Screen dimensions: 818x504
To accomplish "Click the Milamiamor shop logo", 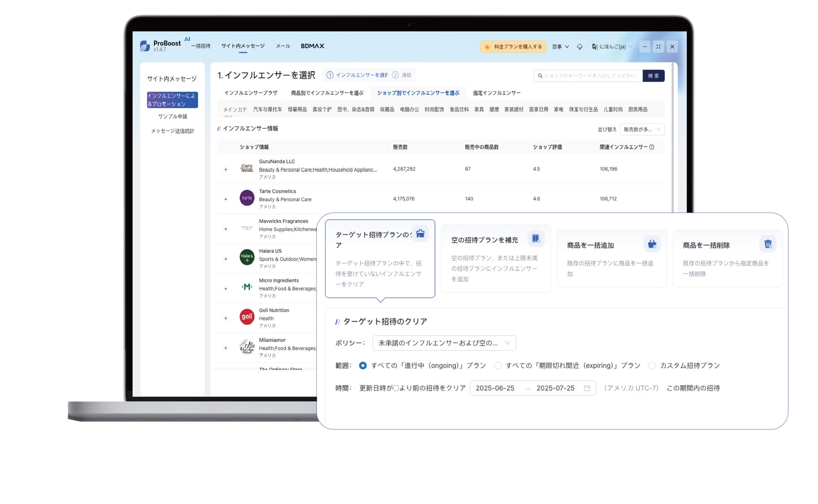I will [247, 347].
